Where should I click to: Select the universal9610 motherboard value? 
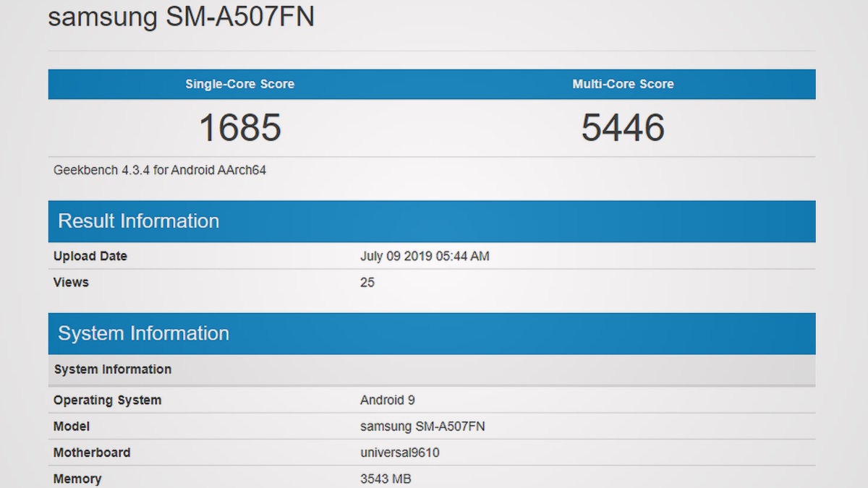pos(400,453)
